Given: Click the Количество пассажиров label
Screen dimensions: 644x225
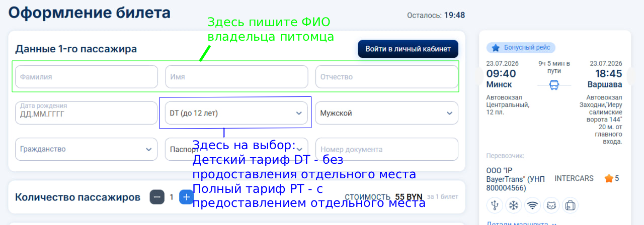Looking at the screenshot, I should 77,197.
